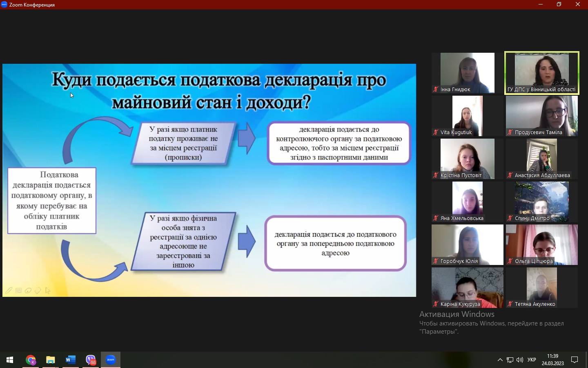Screen dimensions: 588x368
Task: Click the network icon in system tray
Action: [x=510, y=360]
